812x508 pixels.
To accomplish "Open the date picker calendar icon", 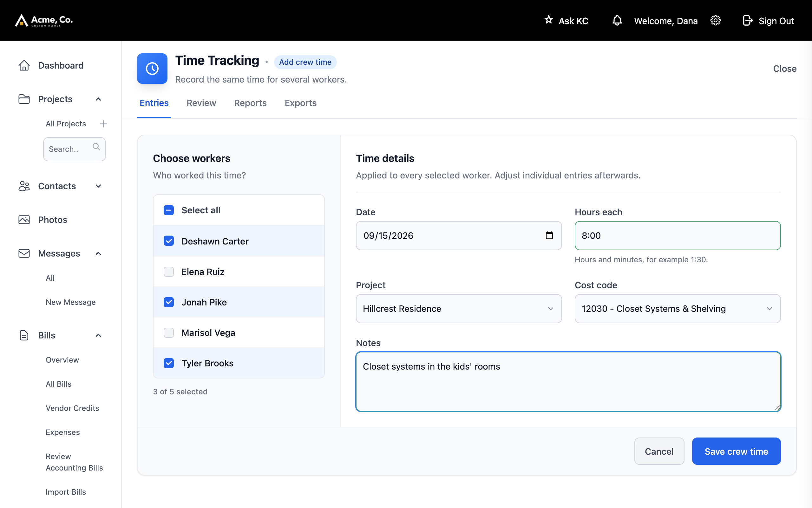I will 549,236.
